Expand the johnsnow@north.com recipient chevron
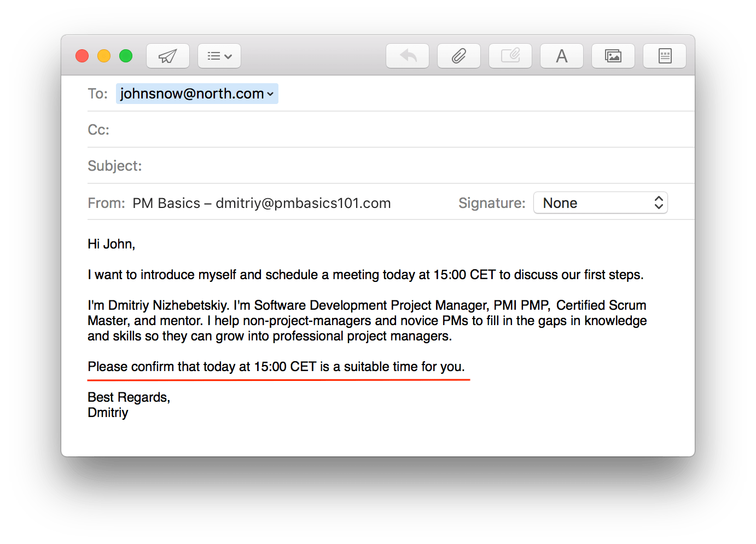 click(270, 94)
